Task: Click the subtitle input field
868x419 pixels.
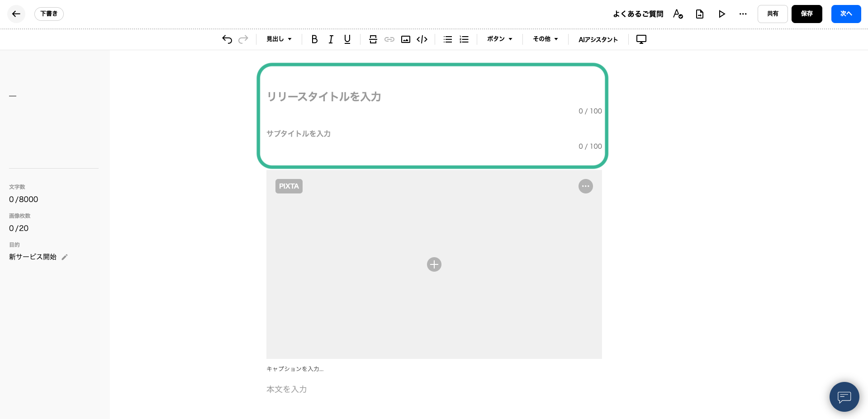Action: [x=434, y=134]
